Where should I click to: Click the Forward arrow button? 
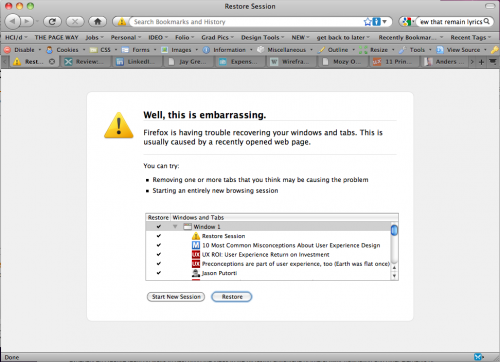click(27, 22)
